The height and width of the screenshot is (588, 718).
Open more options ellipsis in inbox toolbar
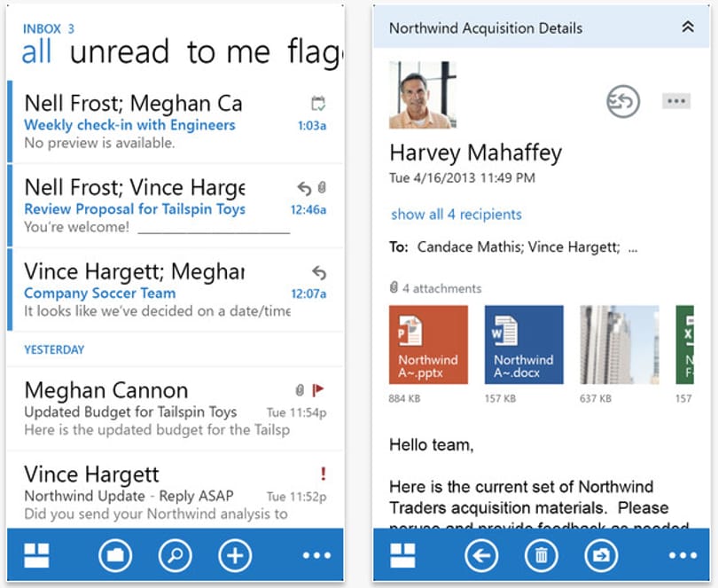point(316,555)
